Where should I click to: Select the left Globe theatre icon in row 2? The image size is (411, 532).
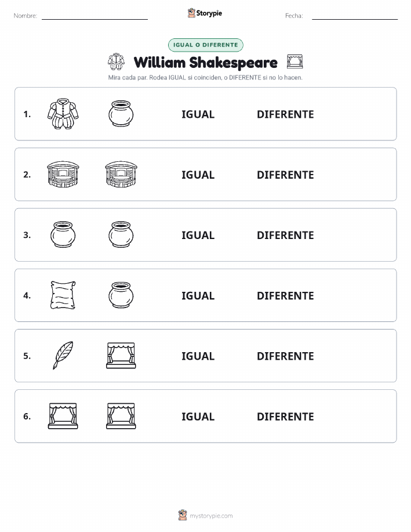pos(63,175)
